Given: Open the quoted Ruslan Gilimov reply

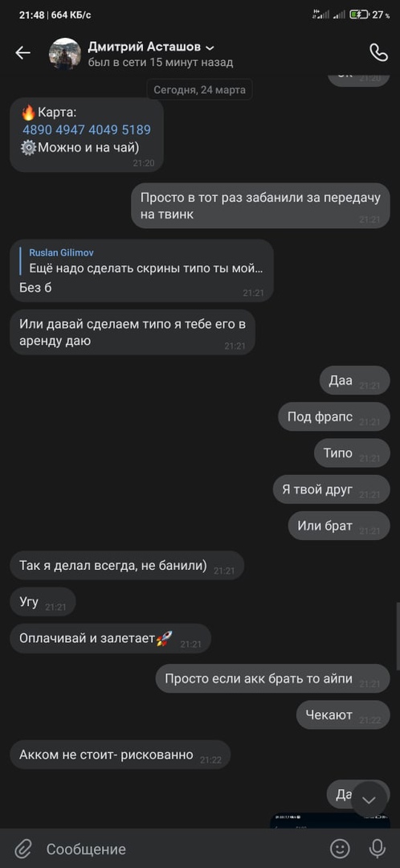Looking at the screenshot, I should pyautogui.click(x=141, y=261).
